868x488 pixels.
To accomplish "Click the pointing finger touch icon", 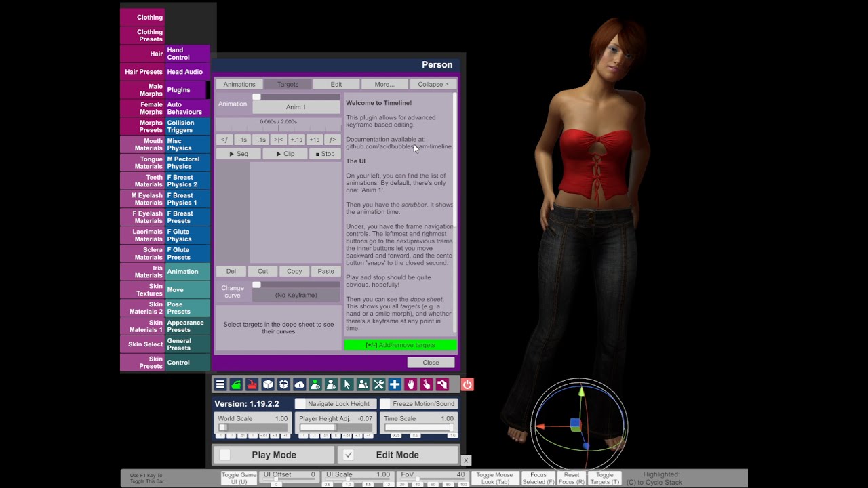I will (426, 384).
